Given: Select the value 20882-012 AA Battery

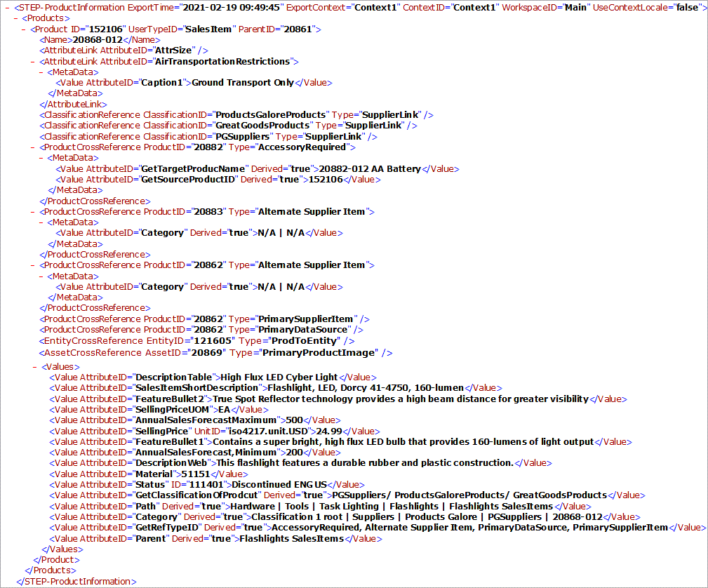Looking at the screenshot, I should (370, 169).
